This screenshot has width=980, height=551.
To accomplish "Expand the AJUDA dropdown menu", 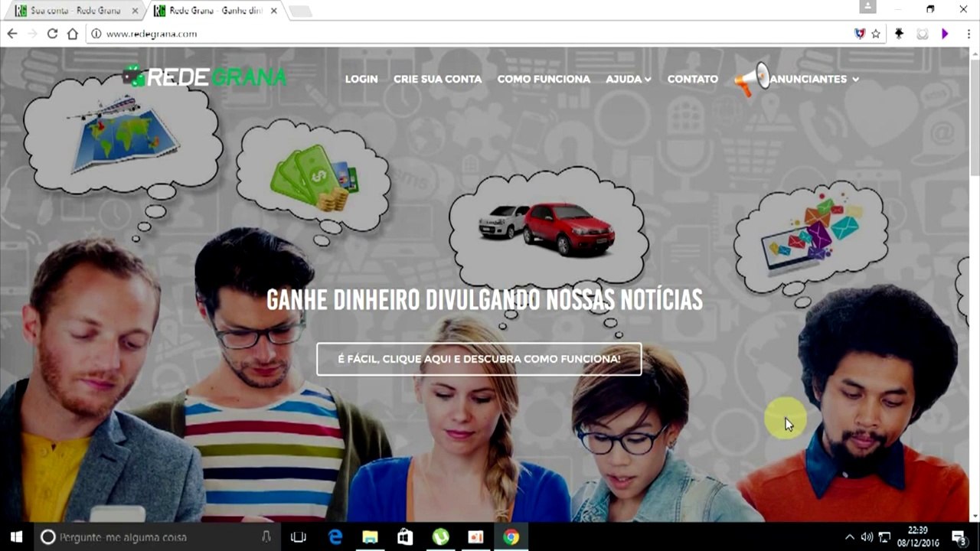I will click(x=629, y=79).
